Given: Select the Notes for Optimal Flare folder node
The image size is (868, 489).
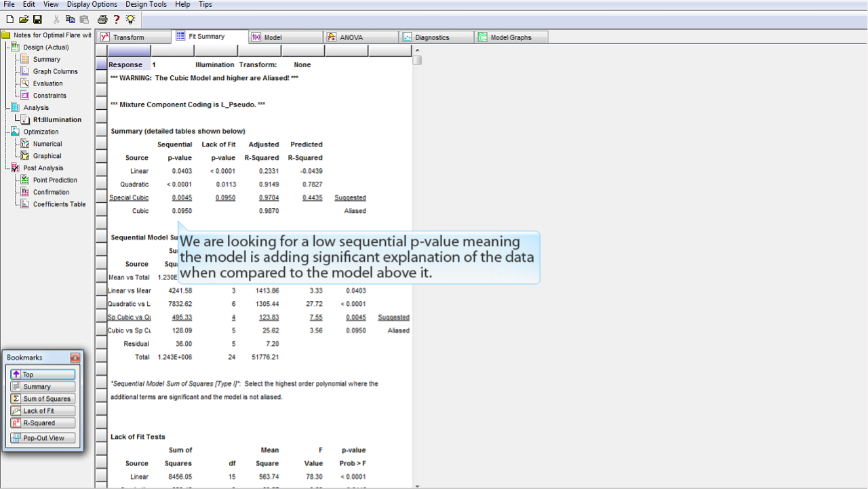Looking at the screenshot, I should tap(46, 35).
